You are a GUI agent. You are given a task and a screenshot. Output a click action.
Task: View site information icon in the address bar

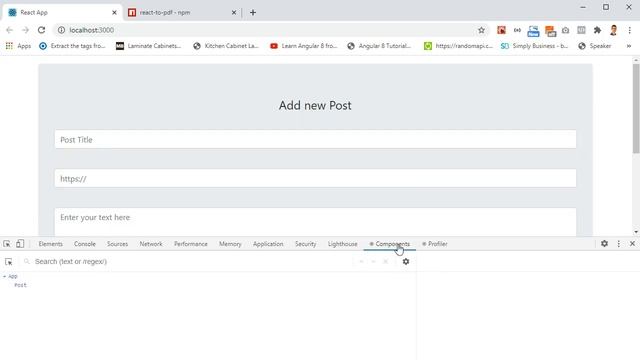[61, 30]
